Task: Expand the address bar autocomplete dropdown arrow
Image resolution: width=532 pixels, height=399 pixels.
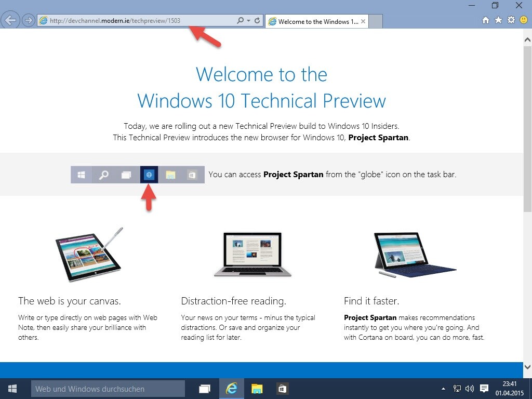Action: [249, 21]
